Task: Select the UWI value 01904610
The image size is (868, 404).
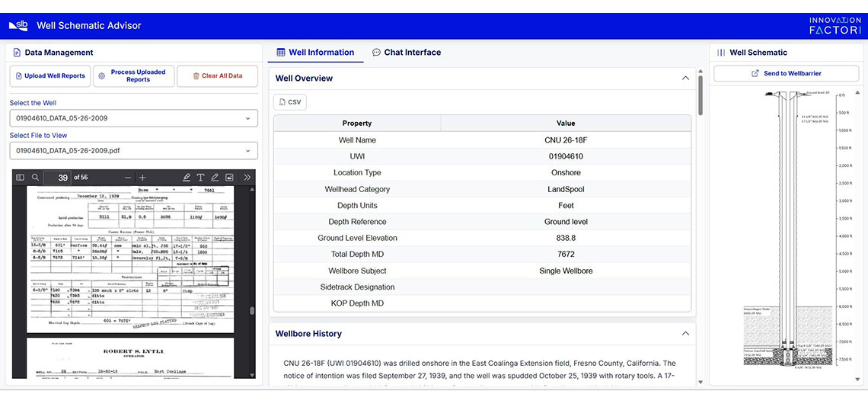Action: point(566,156)
